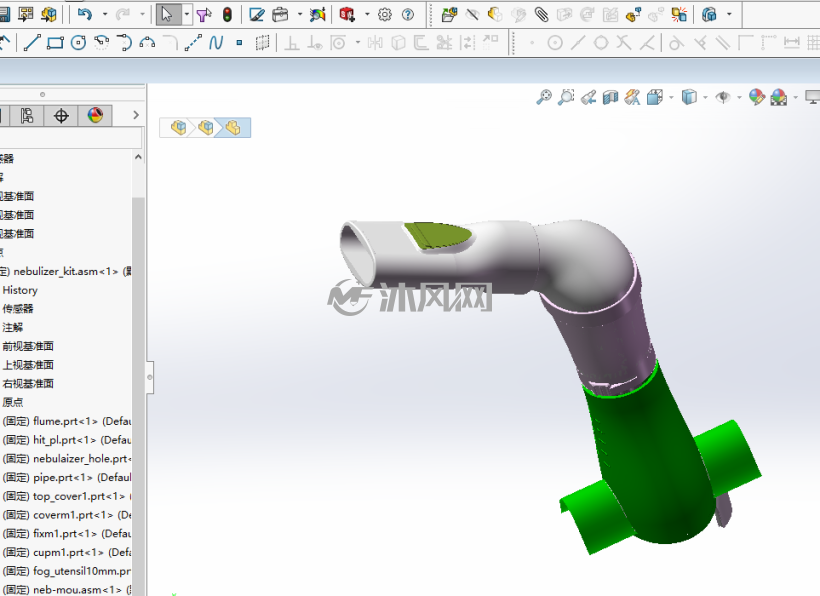
Task: Click the paperclip Mate icon
Action: click(541, 15)
